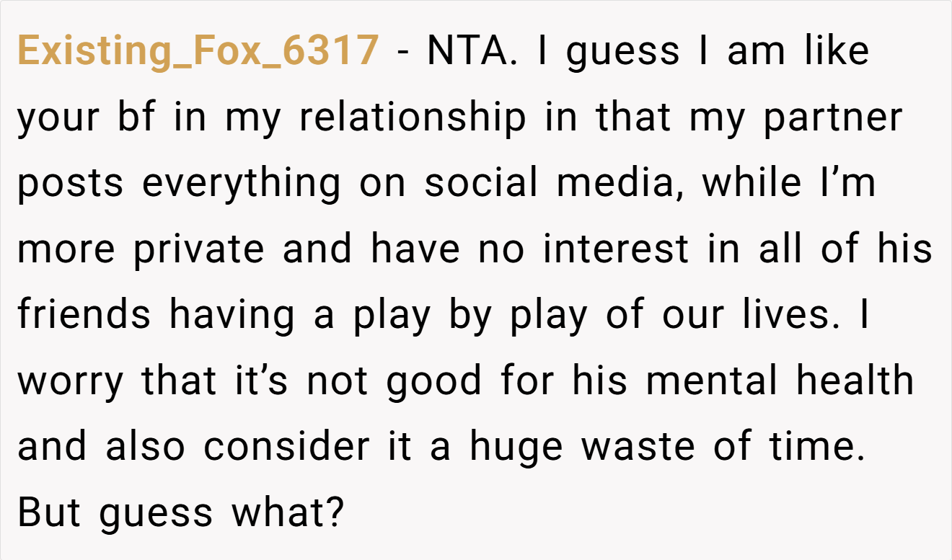The width and height of the screenshot is (952, 560).
Task: Click the word "friends" in the comment
Action: pyautogui.click(x=84, y=315)
